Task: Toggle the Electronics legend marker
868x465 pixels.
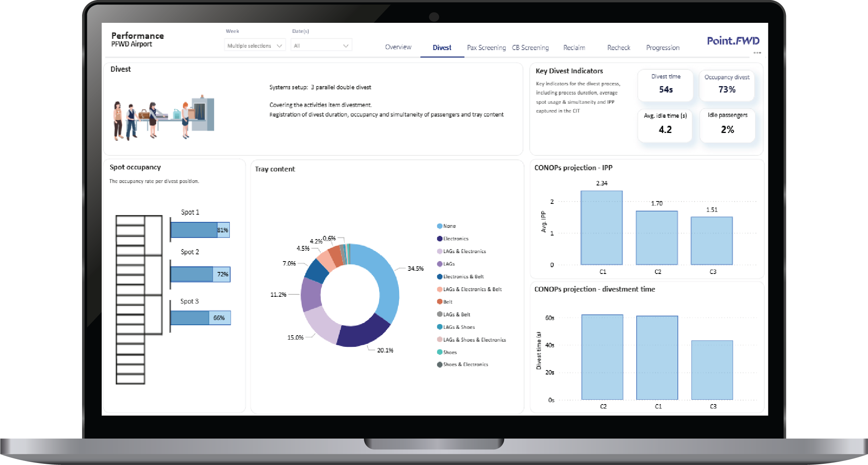Action: pyautogui.click(x=439, y=239)
